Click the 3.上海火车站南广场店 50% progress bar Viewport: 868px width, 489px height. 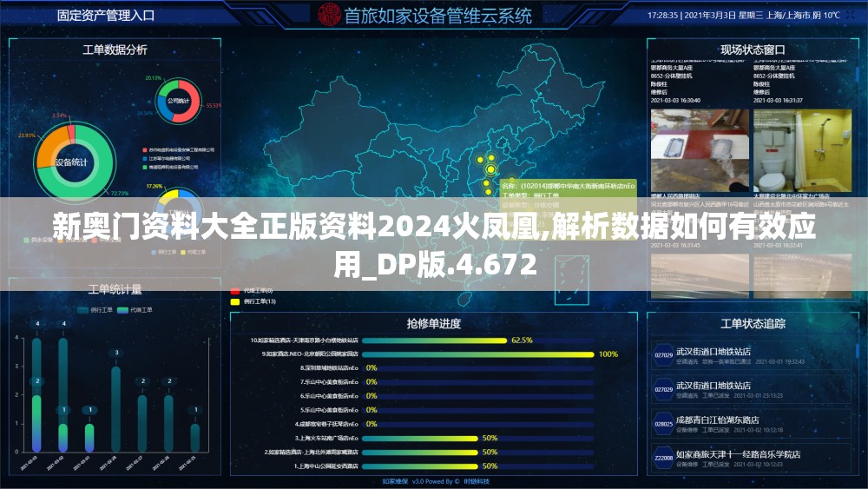[x=420, y=438]
